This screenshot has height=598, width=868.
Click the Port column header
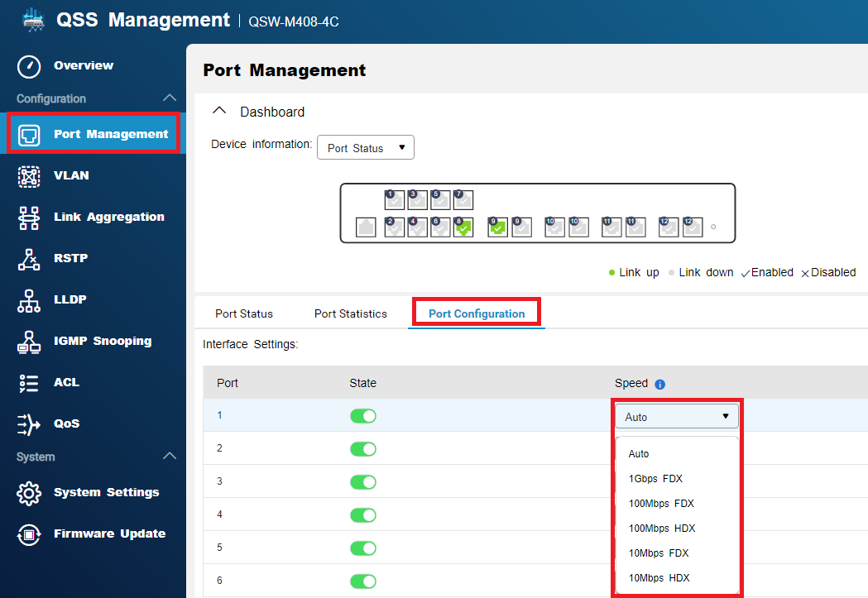click(227, 383)
